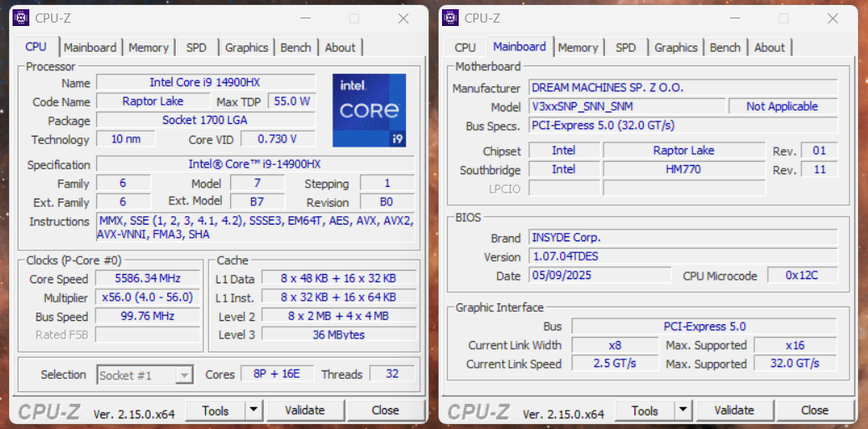The image size is (868, 429).
Task: Click the Core Speed value '5586.34 MHz'
Action: 148,278
